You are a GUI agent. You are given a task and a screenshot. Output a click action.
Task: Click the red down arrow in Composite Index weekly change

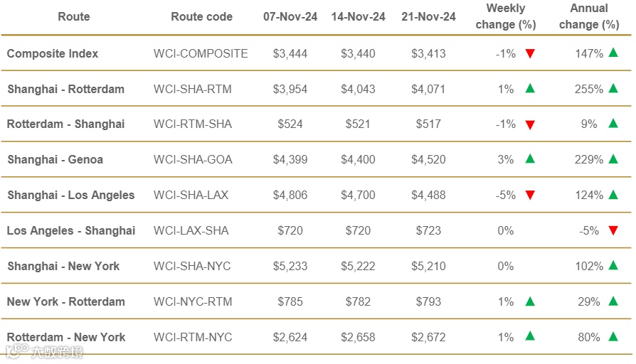(529, 54)
